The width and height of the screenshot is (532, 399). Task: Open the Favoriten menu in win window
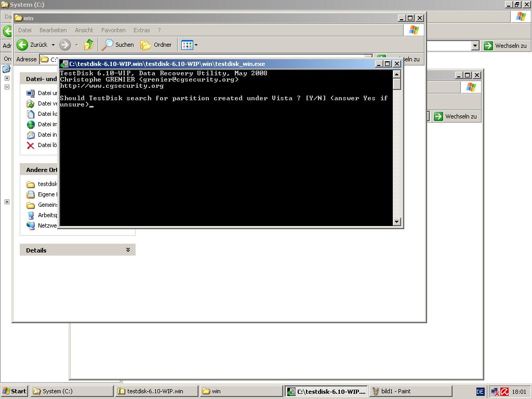(113, 30)
